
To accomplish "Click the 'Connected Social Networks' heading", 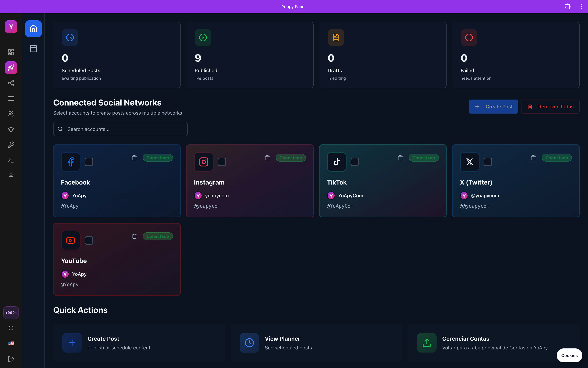I will (x=107, y=103).
